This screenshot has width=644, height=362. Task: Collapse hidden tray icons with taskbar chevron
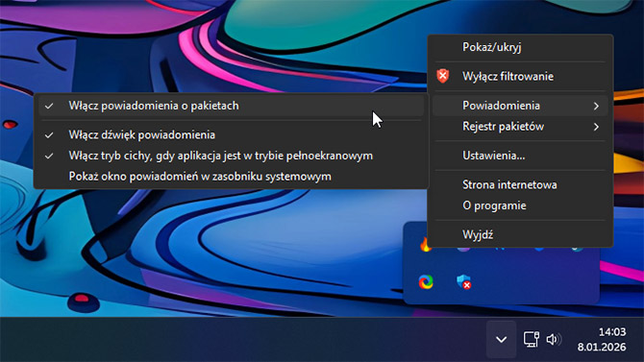501,339
